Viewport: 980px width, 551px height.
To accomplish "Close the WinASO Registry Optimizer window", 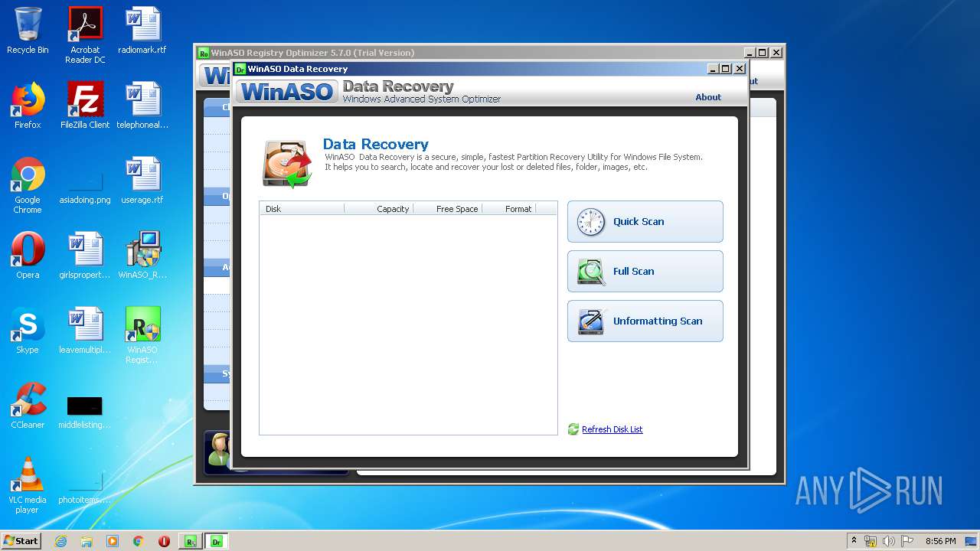I will tap(776, 52).
